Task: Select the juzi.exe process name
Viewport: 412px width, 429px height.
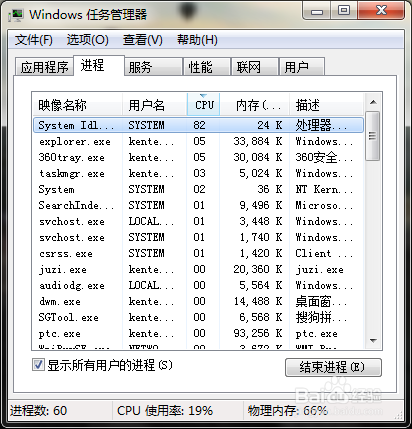Action: click(63, 269)
